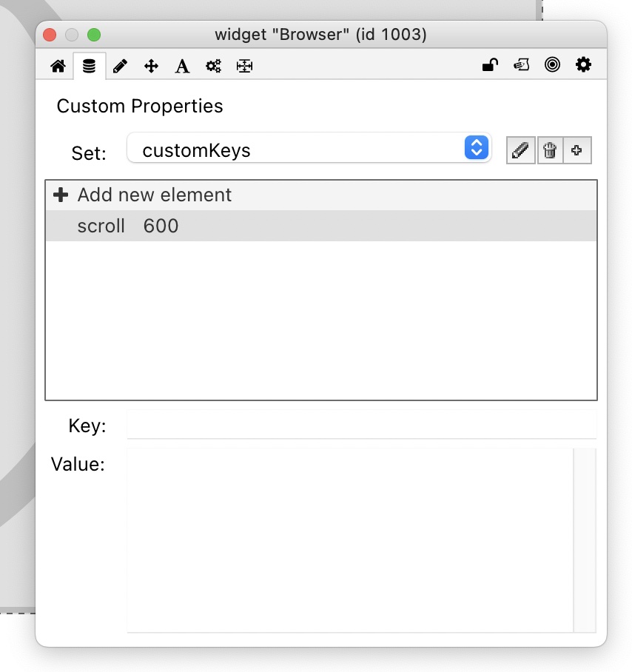The width and height of the screenshot is (632, 672).
Task: Select the scroll key in list
Action: pos(101,226)
